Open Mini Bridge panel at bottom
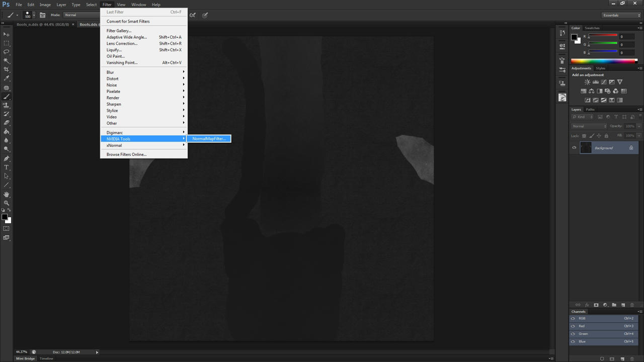This screenshot has width=644, height=362. click(26, 358)
